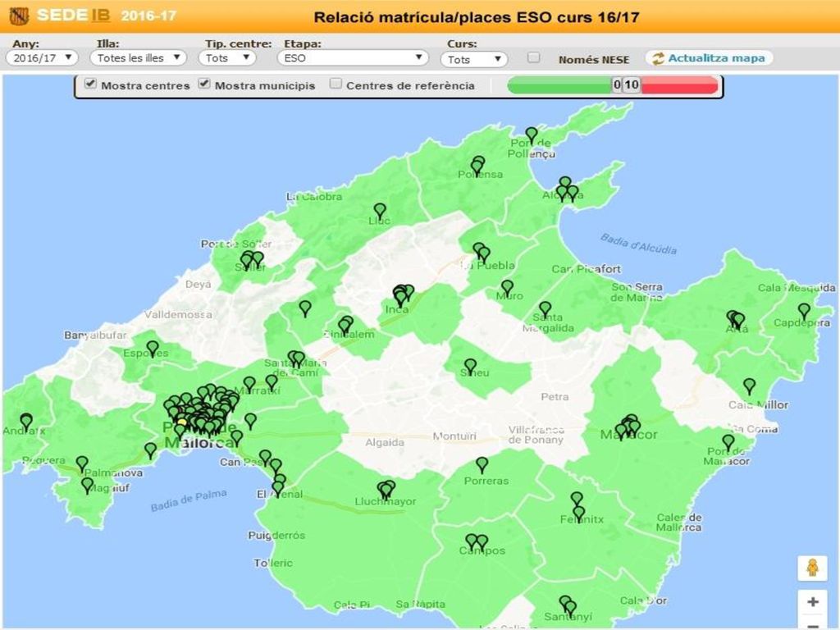840x630 pixels.
Task: Click the Actualitza mapa button
Action: tap(709, 58)
